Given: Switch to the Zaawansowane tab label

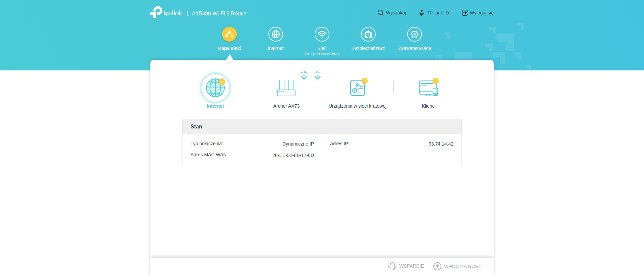Looking at the screenshot, I should tap(415, 48).
